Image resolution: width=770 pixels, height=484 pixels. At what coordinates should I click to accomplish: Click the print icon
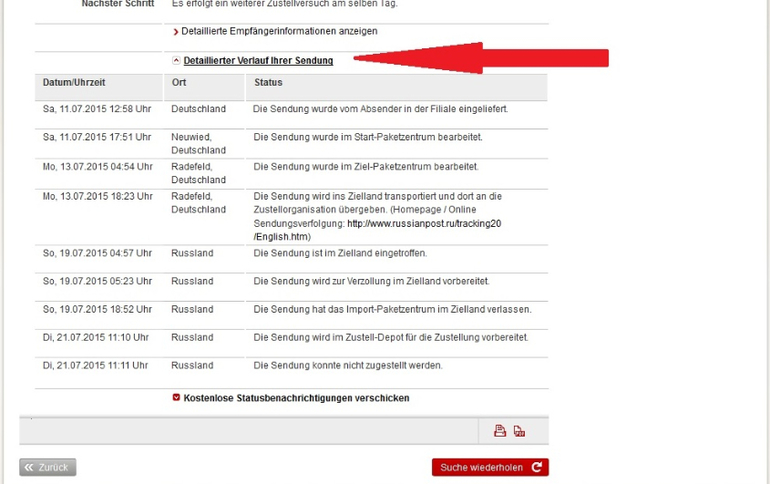500,431
